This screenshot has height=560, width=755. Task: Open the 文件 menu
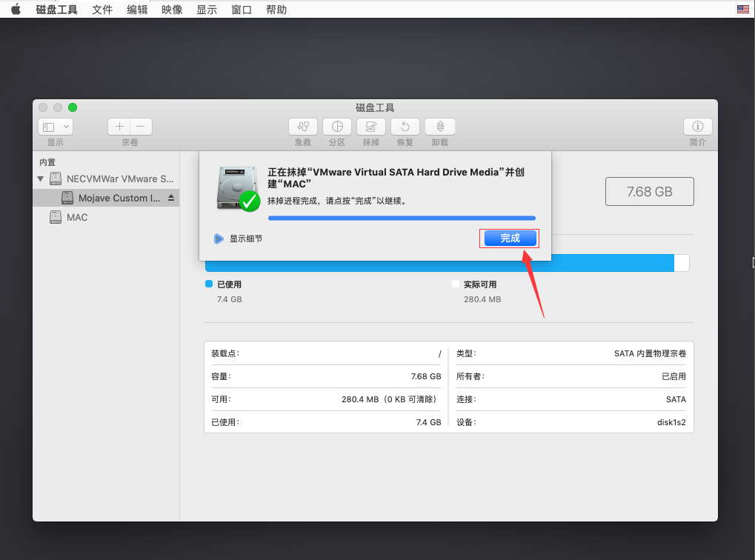[102, 10]
